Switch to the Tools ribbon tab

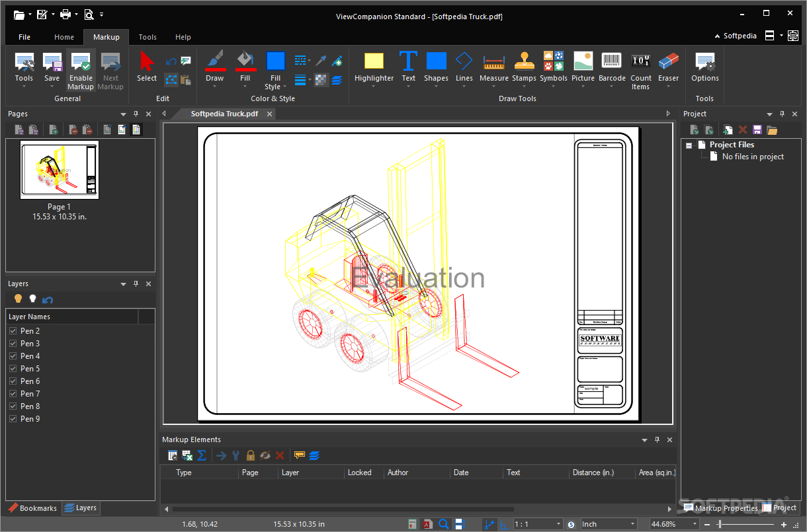tap(148, 37)
